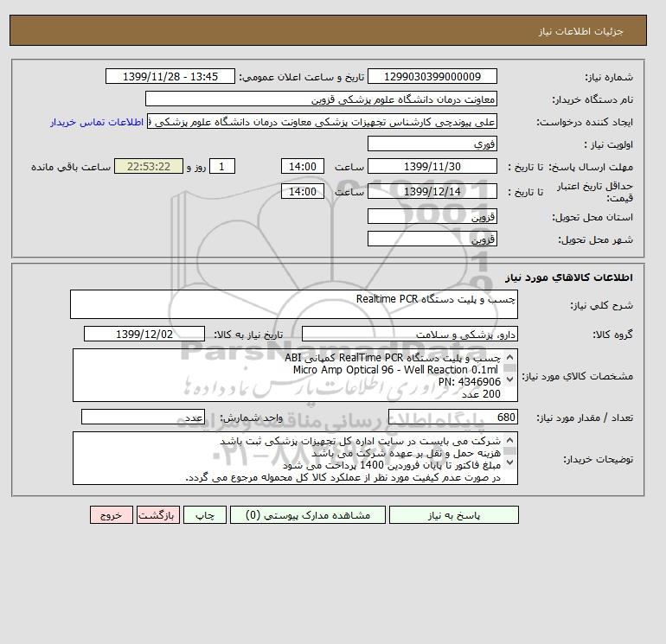666x644 pixels.
Task: Click the header جزئیات اطلاعات نیاز
Action: point(580,31)
